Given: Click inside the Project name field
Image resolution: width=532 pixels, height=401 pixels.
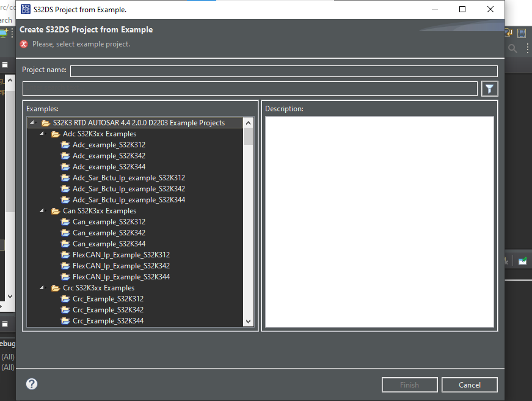Looking at the screenshot, I should pos(283,71).
